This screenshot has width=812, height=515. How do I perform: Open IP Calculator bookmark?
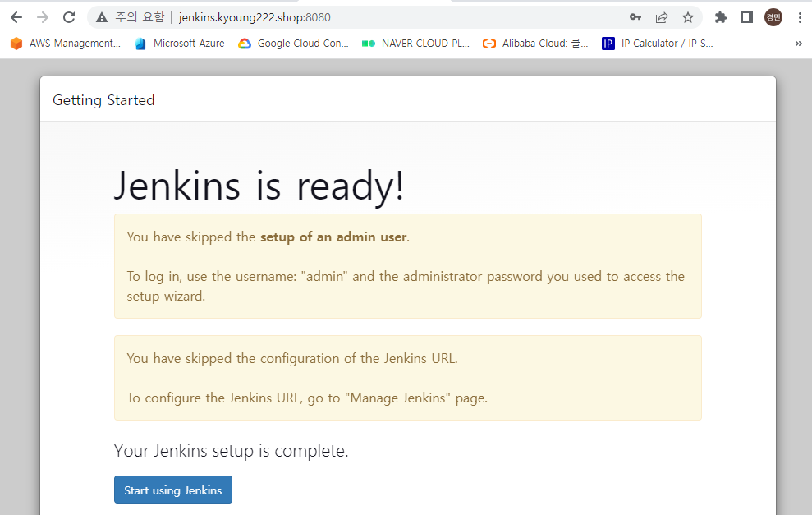[658, 44]
